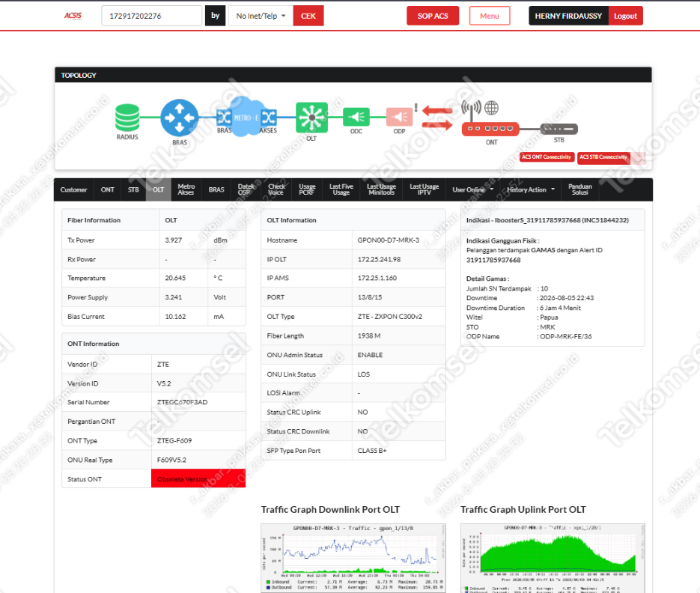The width and height of the screenshot is (700, 593).
Task: Click the wifi antenna icon above ONT
Action: click(x=471, y=109)
